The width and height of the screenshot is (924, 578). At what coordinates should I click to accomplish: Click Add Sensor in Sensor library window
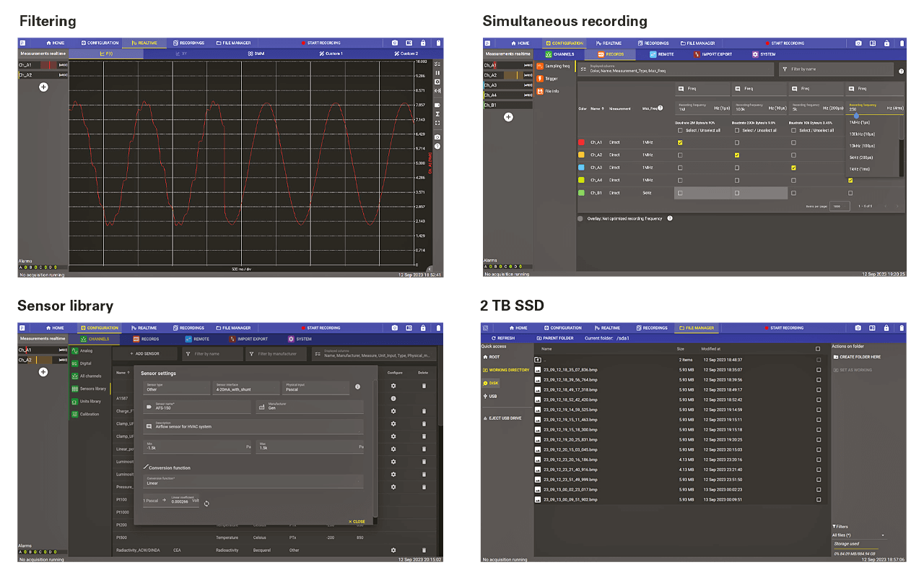144,354
